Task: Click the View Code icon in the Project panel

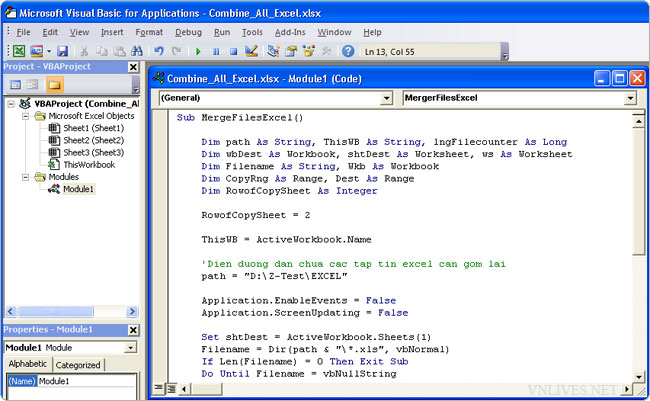Action: click(15, 85)
